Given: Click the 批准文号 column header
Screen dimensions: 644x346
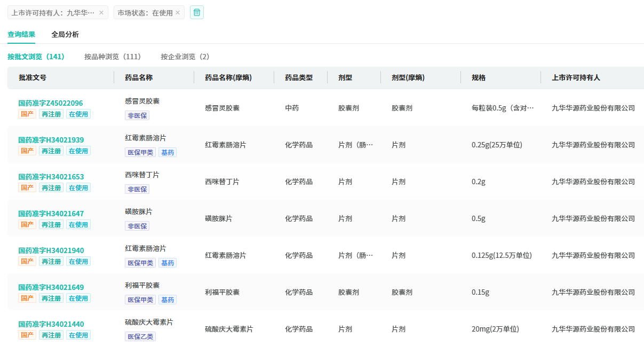Looking at the screenshot, I should (x=33, y=78).
